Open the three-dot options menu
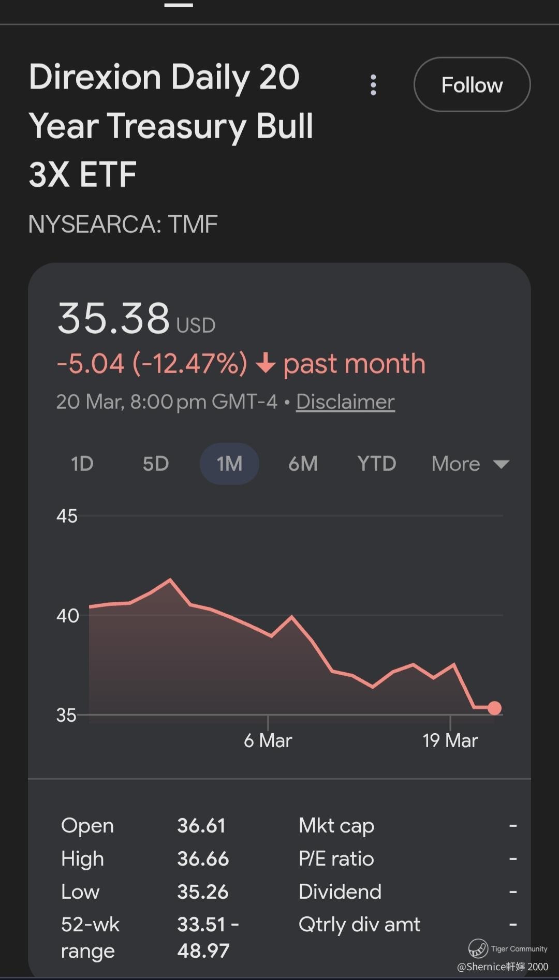559x980 pixels. click(x=373, y=85)
